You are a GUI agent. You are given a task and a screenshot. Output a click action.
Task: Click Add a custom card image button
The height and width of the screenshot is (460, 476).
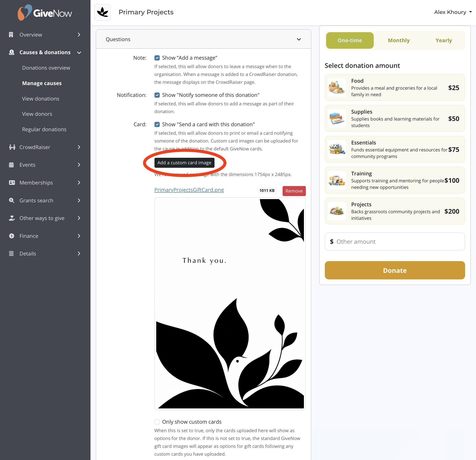[x=184, y=163]
